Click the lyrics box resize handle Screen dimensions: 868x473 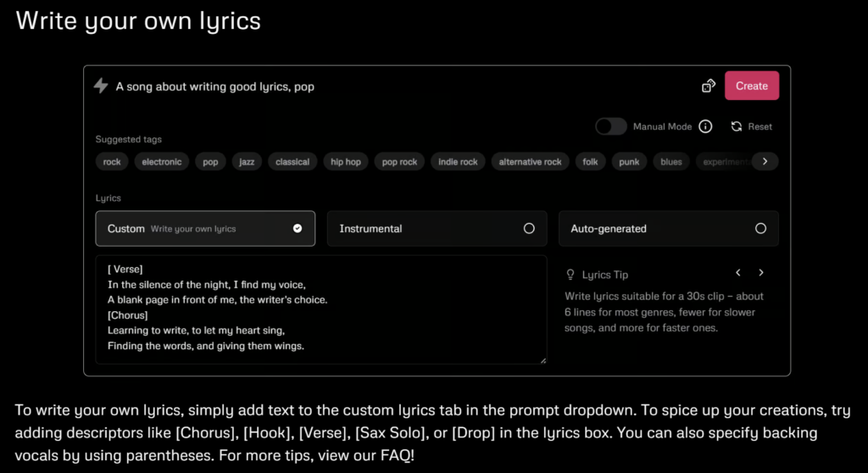click(x=543, y=360)
